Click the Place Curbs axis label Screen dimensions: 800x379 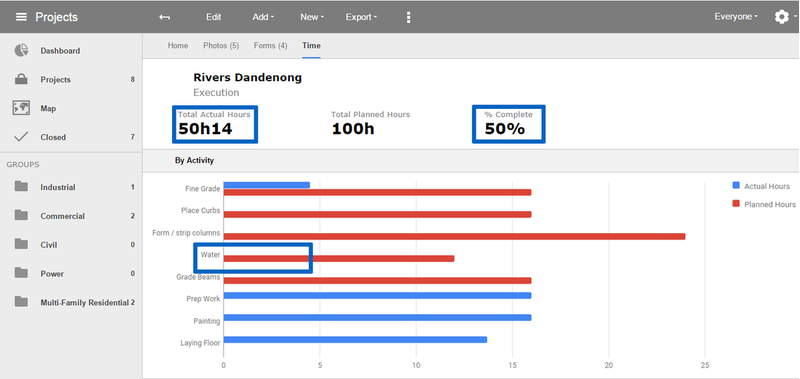click(x=201, y=211)
